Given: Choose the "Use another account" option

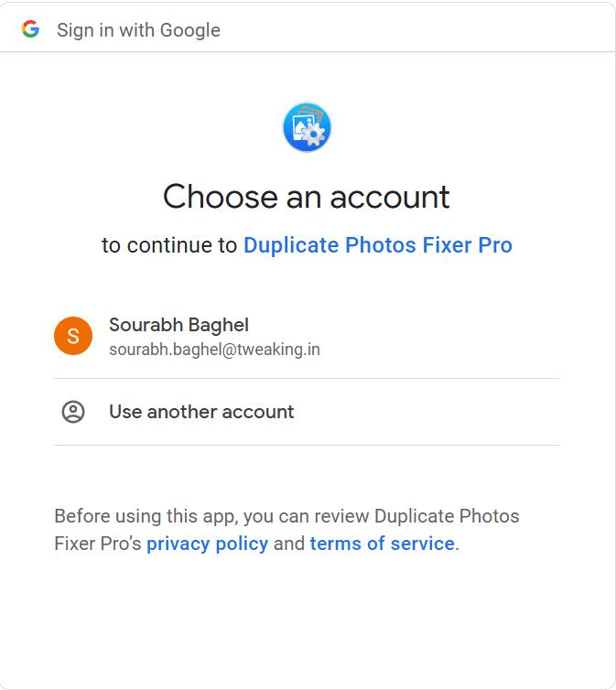Looking at the screenshot, I should [x=201, y=412].
